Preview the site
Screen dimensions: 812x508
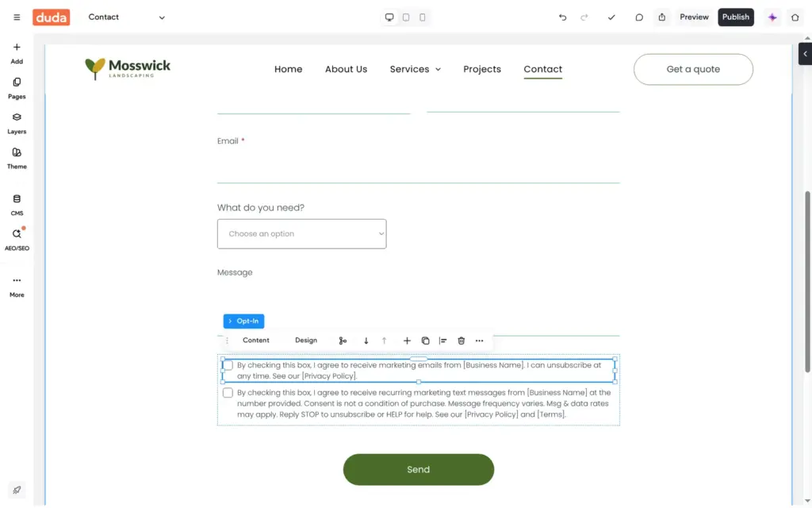click(694, 17)
